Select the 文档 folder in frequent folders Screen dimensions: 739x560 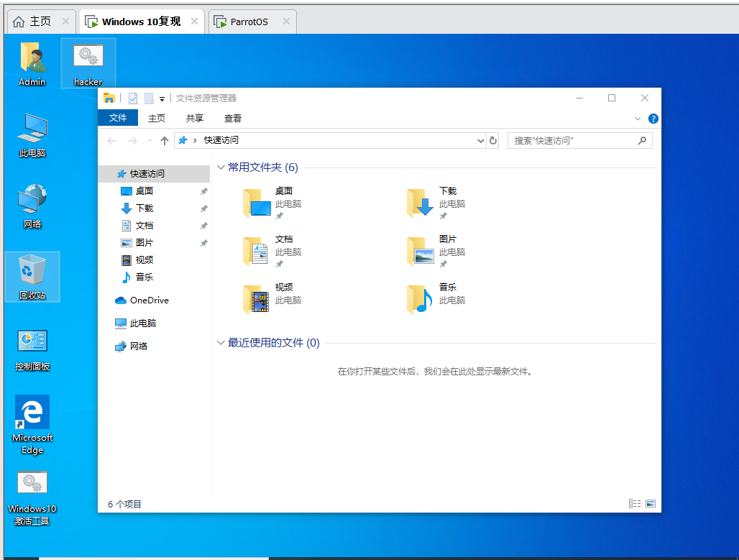(273, 251)
